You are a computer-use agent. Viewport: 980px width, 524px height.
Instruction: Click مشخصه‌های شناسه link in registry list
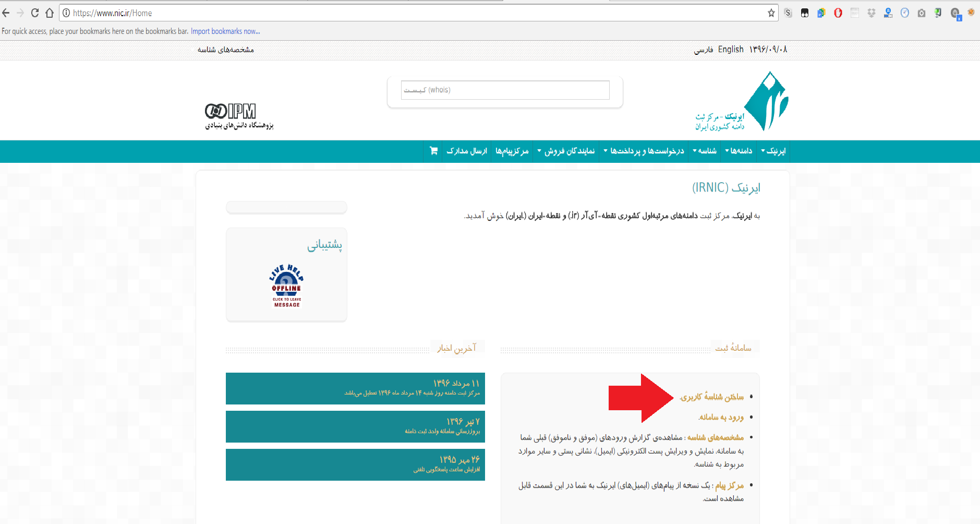[x=716, y=437]
